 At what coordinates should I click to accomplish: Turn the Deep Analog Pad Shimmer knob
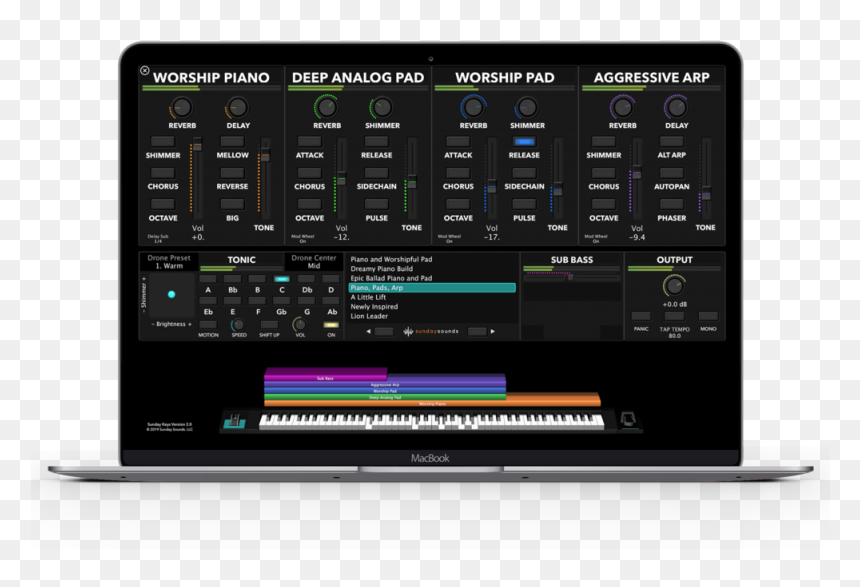click(382, 108)
